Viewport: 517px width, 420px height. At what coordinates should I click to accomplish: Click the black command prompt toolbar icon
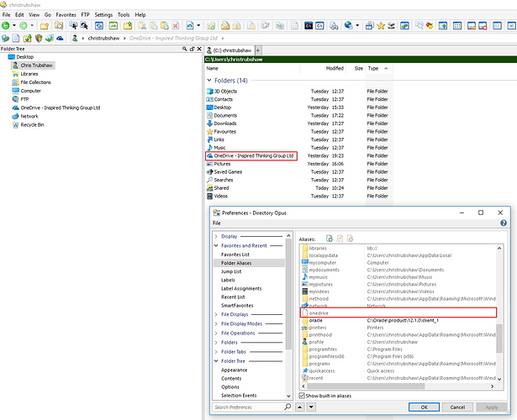(x=309, y=25)
